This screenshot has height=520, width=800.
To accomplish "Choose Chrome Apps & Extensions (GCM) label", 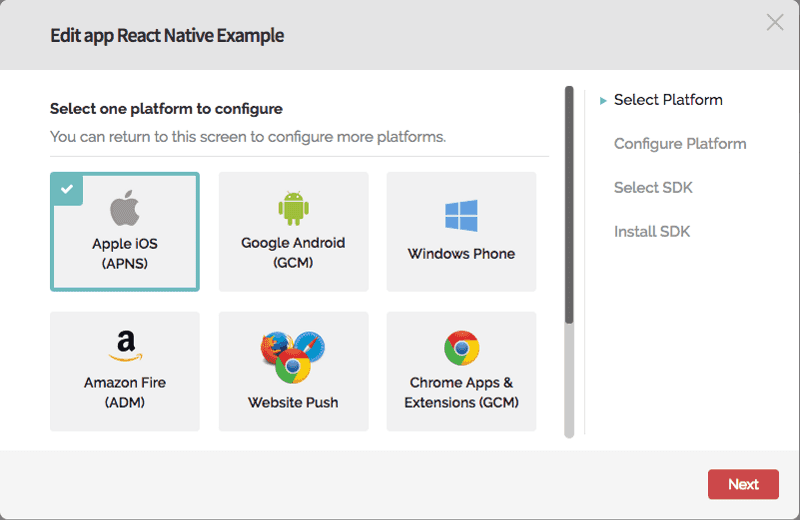I will click(461, 392).
